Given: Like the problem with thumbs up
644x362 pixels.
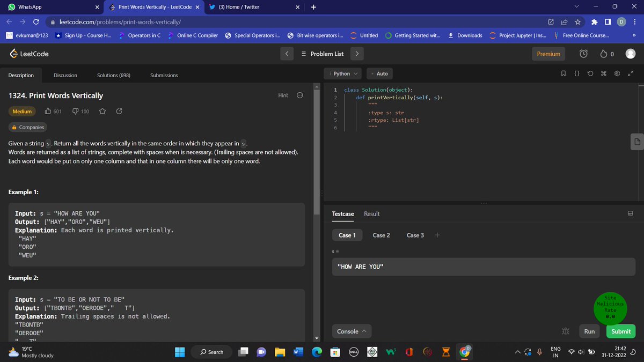Looking at the screenshot, I should coord(48,112).
